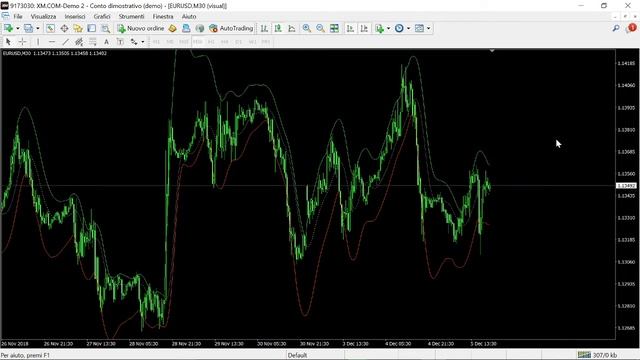Toggle the M30 timeframe button

[198, 42]
